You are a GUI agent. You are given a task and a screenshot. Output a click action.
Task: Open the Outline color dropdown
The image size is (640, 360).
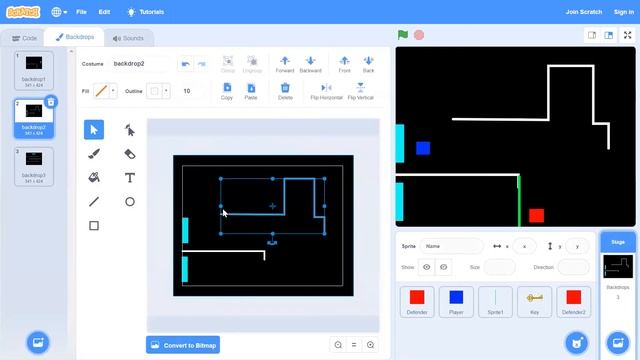pyautogui.click(x=166, y=91)
